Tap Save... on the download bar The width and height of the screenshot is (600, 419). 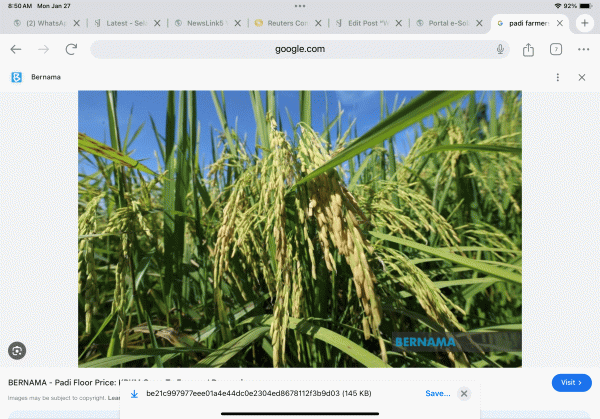(x=437, y=394)
